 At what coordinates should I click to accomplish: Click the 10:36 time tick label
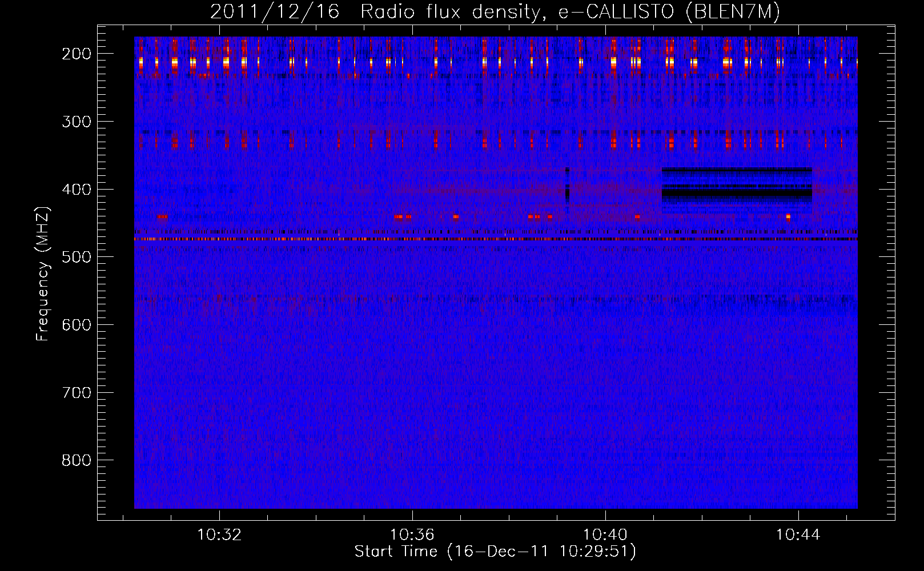pyautogui.click(x=412, y=535)
